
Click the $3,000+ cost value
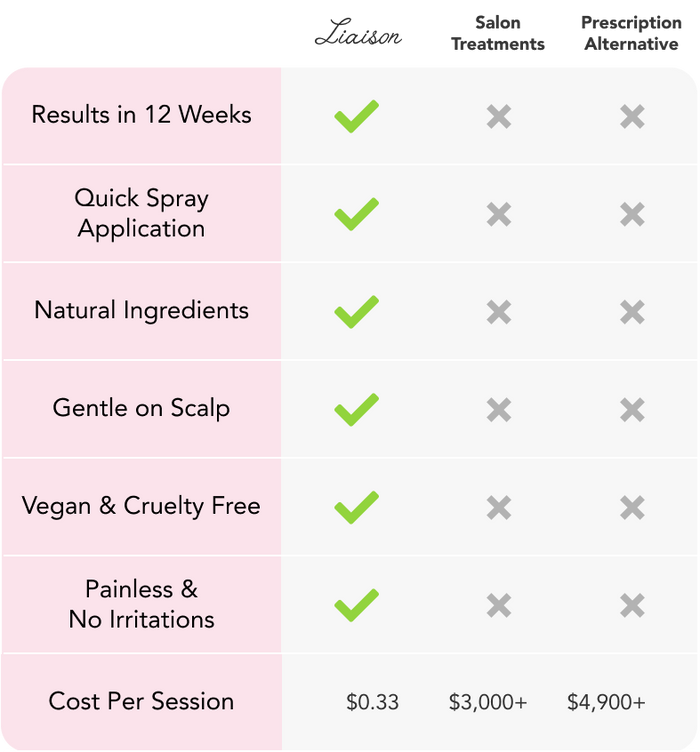point(487,702)
